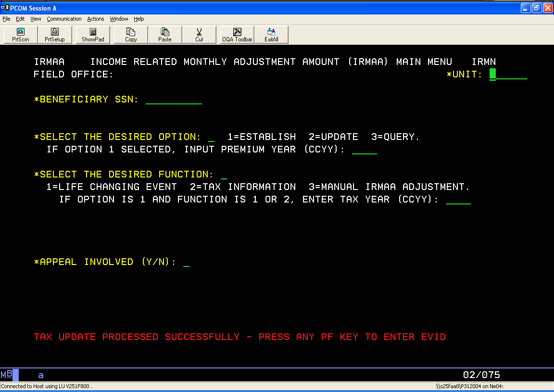Screen dimensions: 554x392
Task: Click the Paste toolbar icon
Action: [165, 35]
